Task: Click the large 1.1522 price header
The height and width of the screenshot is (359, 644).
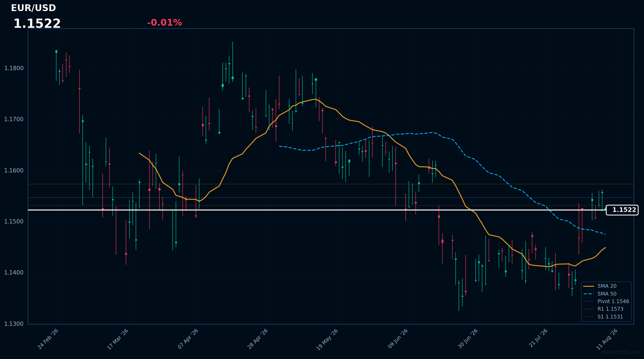Action: (x=37, y=24)
